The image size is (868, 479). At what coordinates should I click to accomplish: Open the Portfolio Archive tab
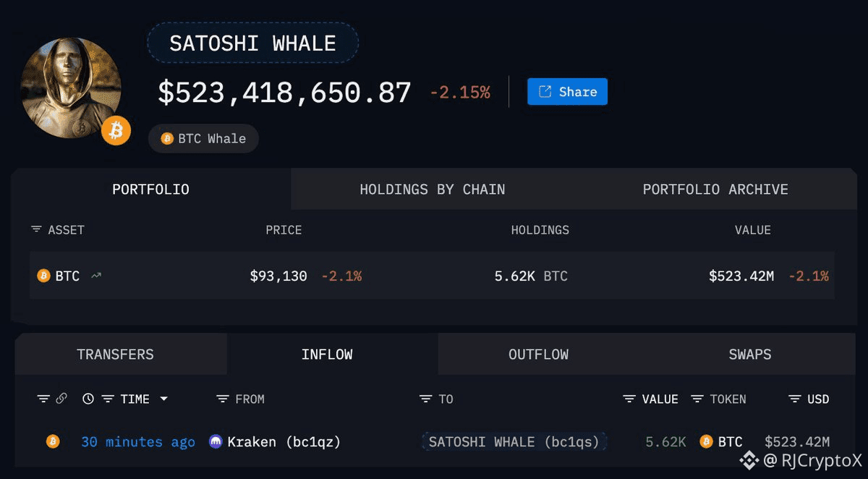[715, 190]
